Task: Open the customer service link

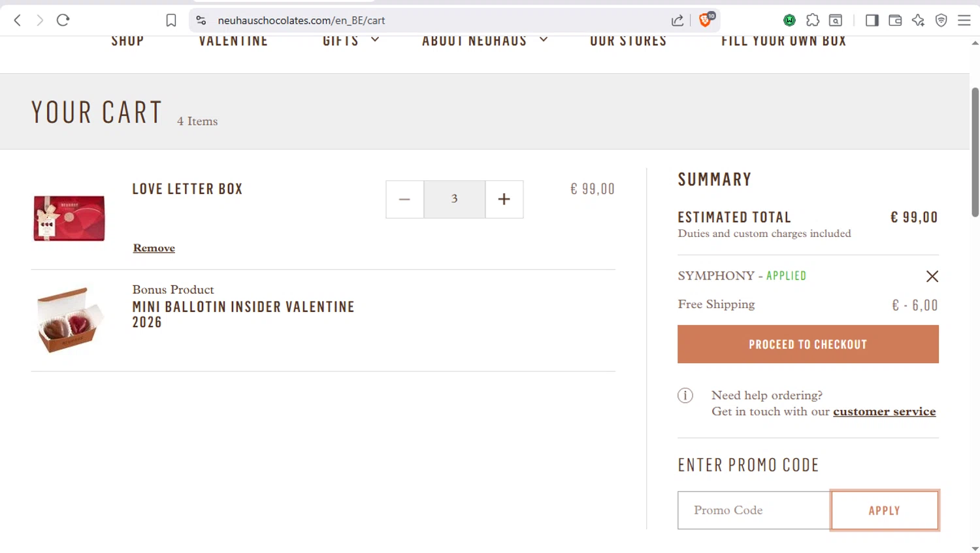Action: click(884, 411)
